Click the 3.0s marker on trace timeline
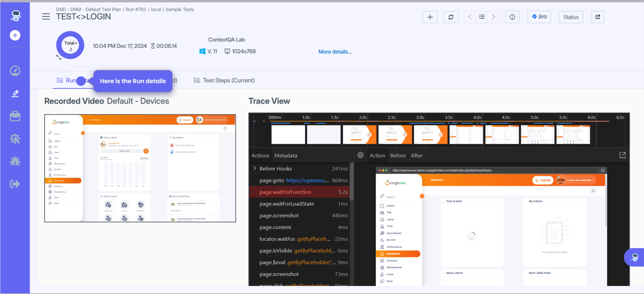 [420, 117]
